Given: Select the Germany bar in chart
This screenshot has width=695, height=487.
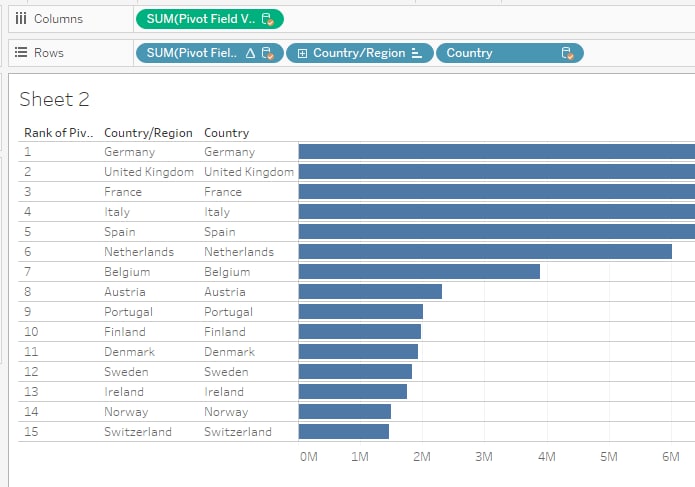Looking at the screenshot, I should click(x=496, y=152).
